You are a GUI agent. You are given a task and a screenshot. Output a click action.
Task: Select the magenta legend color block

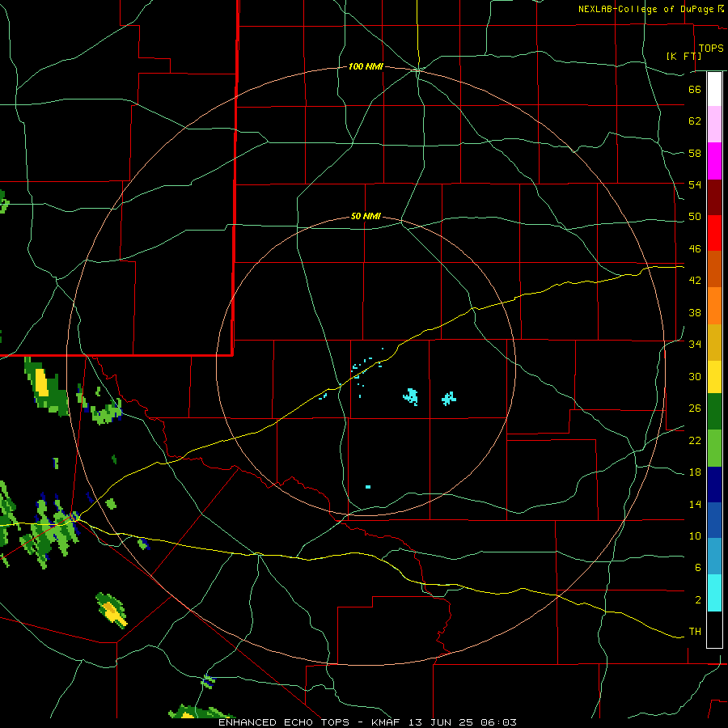click(x=714, y=161)
